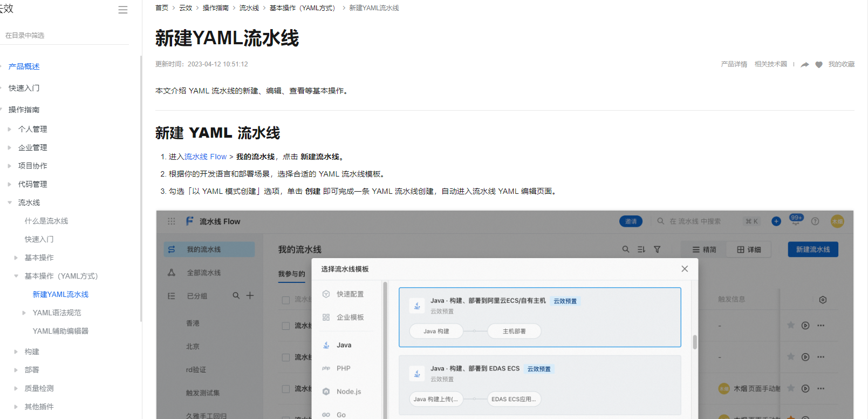Focus the 在目录中筛选 filter field

65,35
